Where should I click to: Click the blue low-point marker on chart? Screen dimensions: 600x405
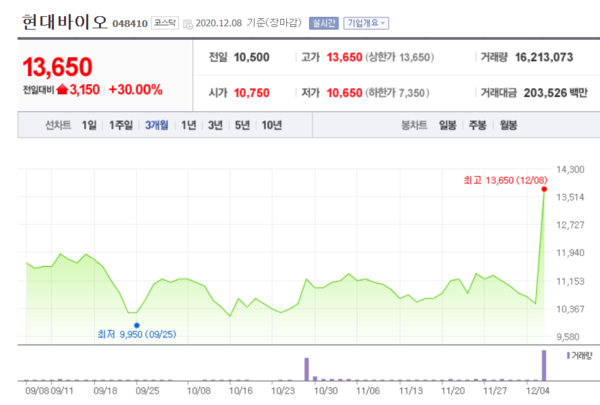coord(137,325)
